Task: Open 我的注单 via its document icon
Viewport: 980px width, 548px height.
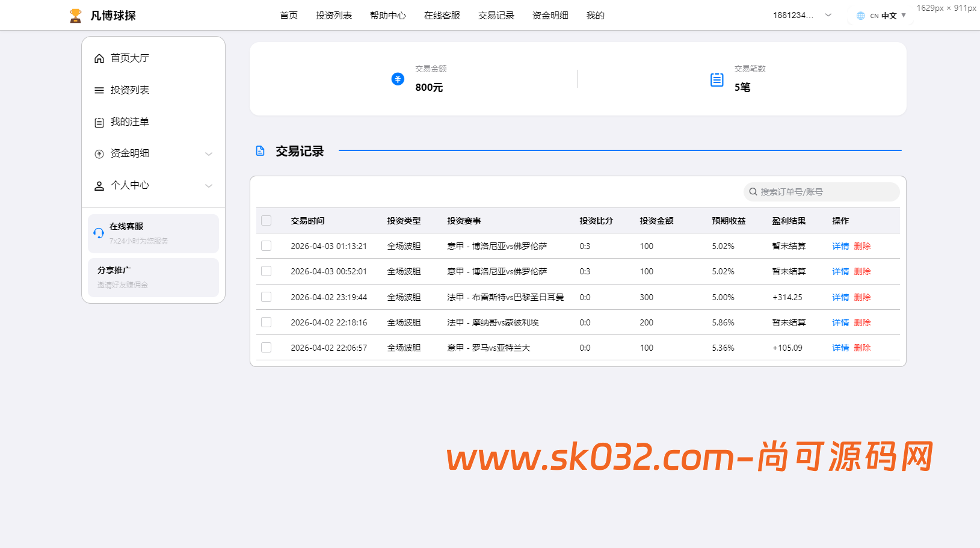Action: [x=99, y=122]
